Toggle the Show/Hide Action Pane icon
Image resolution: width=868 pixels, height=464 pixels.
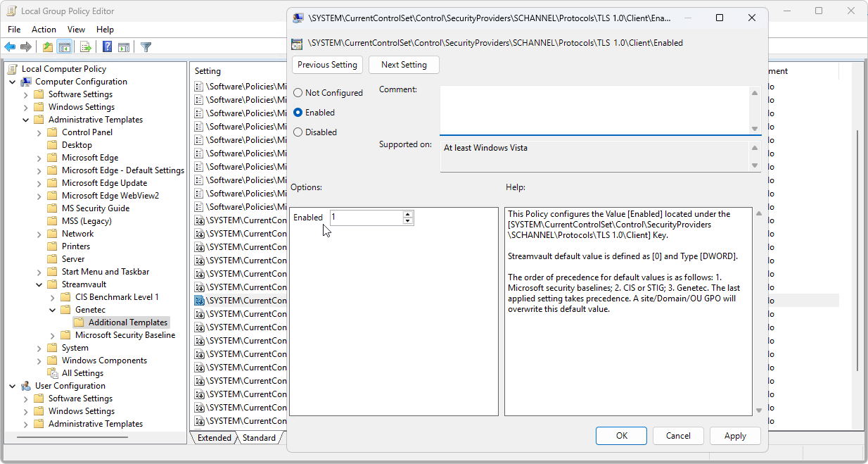pyautogui.click(x=125, y=47)
